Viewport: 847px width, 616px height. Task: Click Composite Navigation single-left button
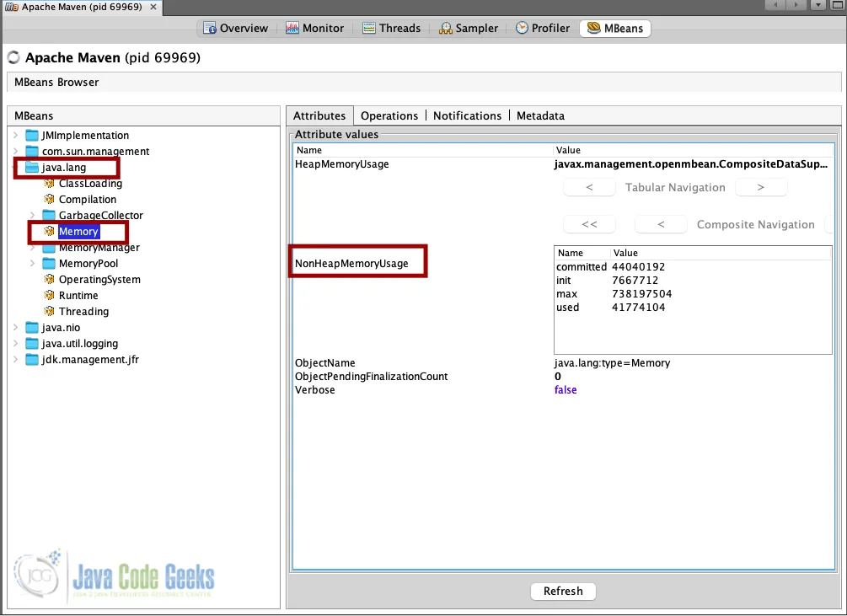(661, 225)
